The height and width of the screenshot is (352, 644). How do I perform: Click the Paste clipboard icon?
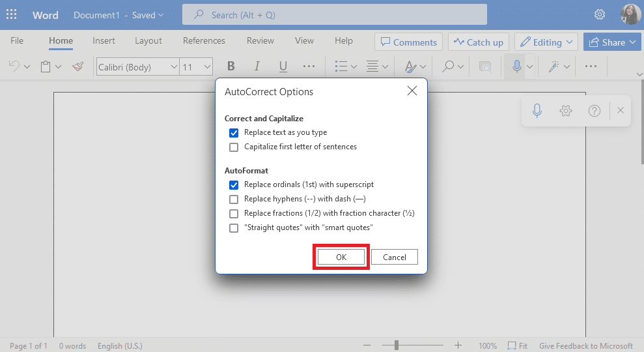tap(46, 66)
